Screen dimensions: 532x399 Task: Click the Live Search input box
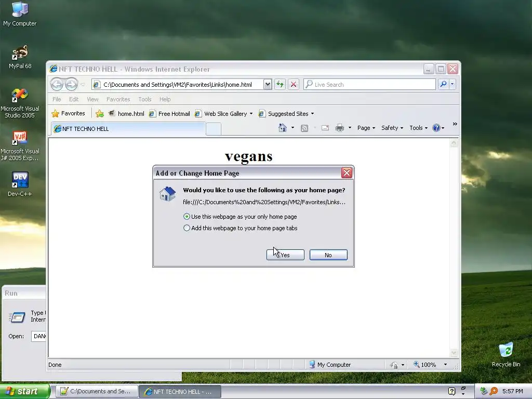(369, 85)
